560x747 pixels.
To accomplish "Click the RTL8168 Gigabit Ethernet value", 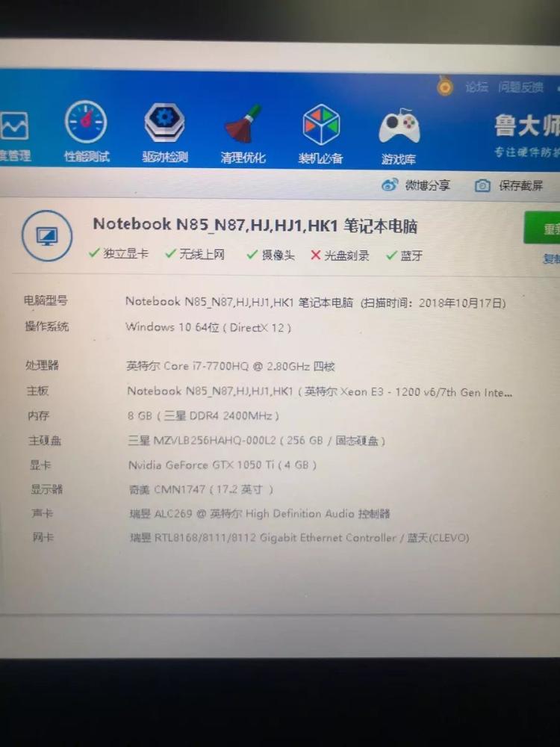I will (299, 538).
